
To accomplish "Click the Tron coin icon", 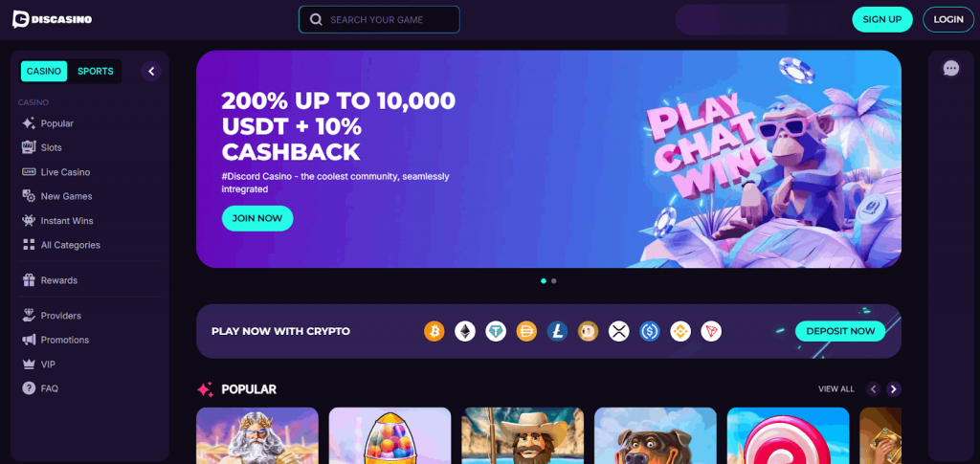I will (x=711, y=331).
